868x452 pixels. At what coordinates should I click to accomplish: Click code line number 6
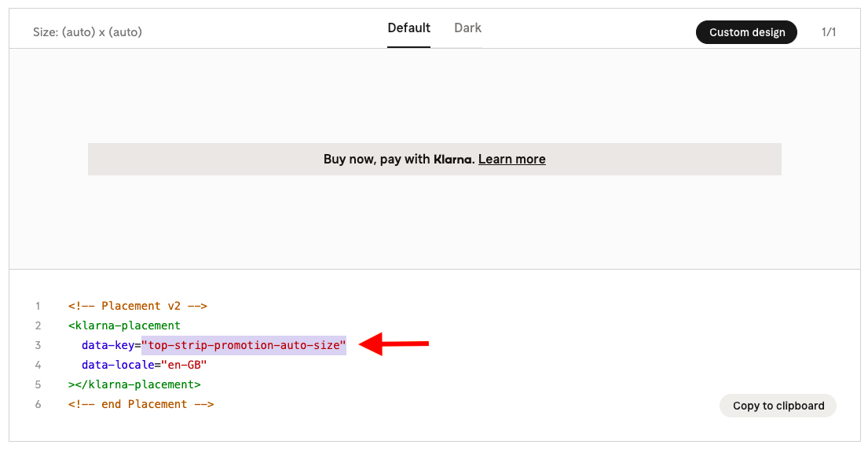[x=38, y=404]
